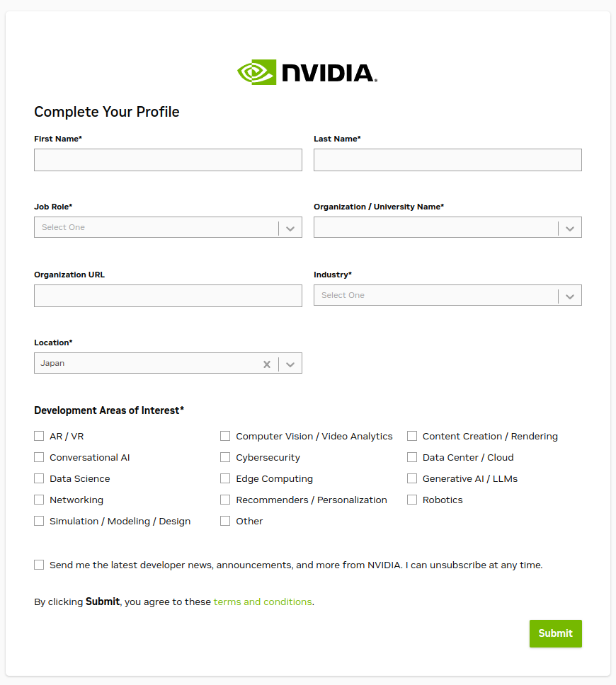This screenshot has height=685, width=616.
Task: Opt in to NVIDIA developer news emails
Action: point(39,565)
